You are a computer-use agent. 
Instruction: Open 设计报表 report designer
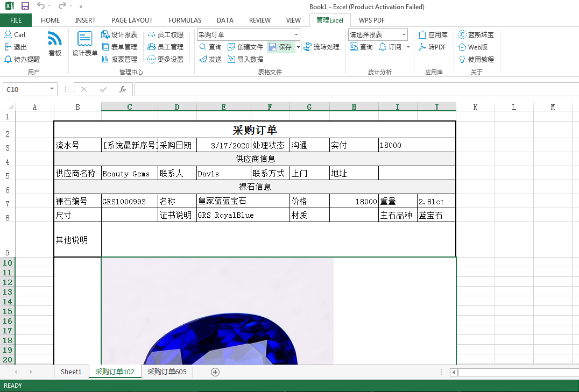[119, 35]
